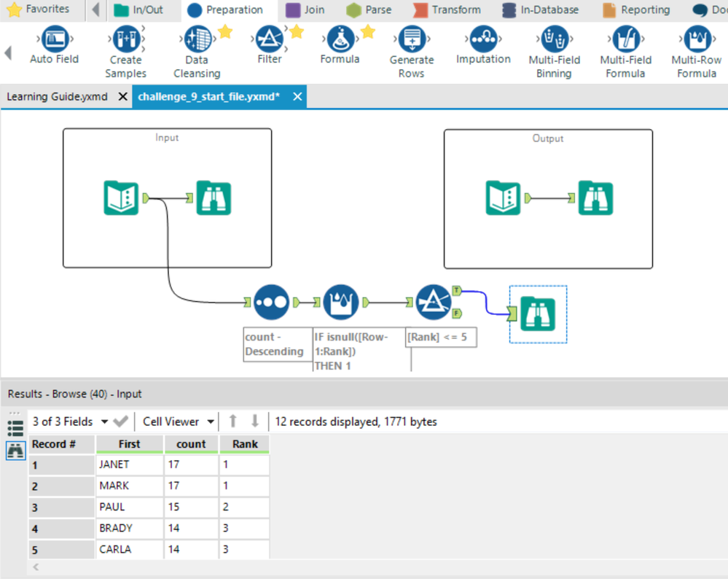728x579 pixels.
Task: Toggle palette Filter tool favorite star
Action: pyautogui.click(x=297, y=32)
